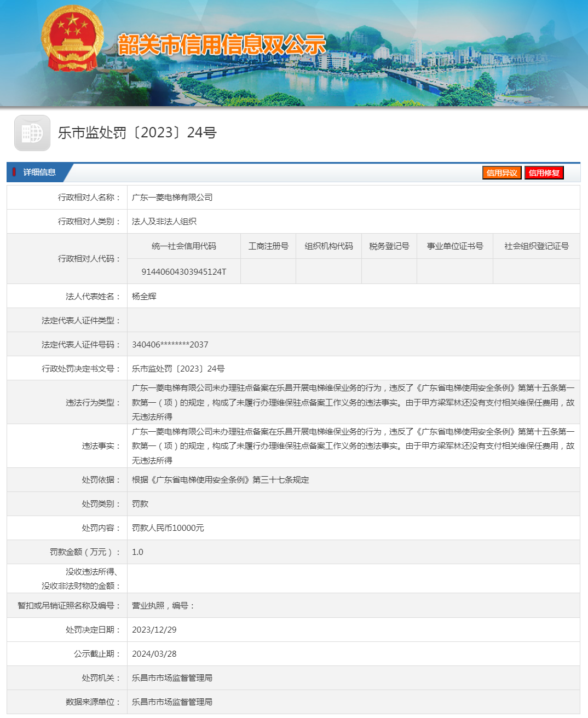Click the 罚款金额（万元） label
588x718 pixels.
click(85, 552)
